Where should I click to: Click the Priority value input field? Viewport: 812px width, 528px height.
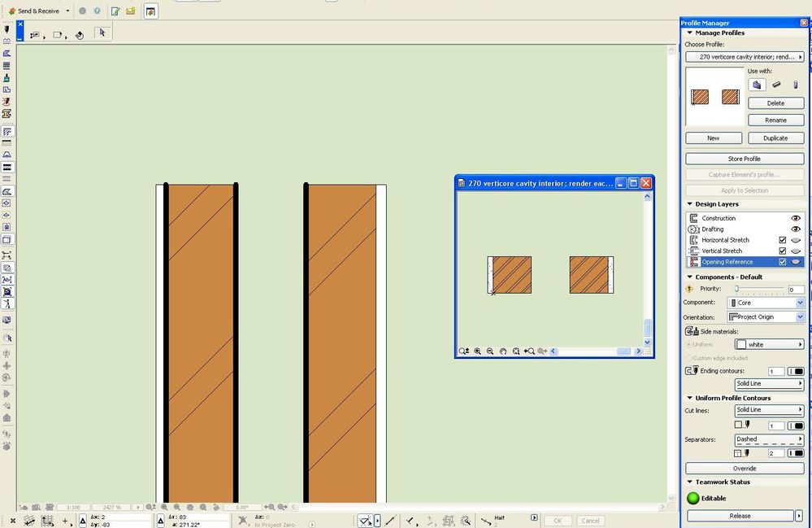tap(796, 289)
